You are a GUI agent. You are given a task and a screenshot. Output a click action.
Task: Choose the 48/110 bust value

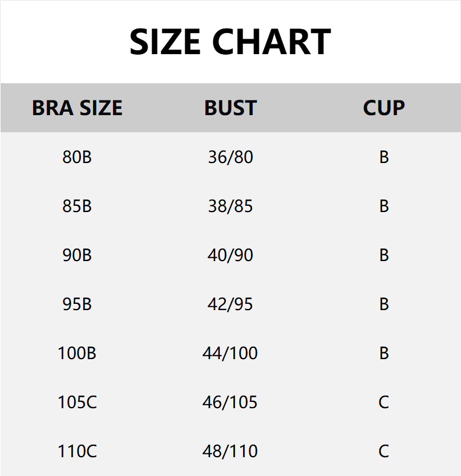(x=230, y=451)
